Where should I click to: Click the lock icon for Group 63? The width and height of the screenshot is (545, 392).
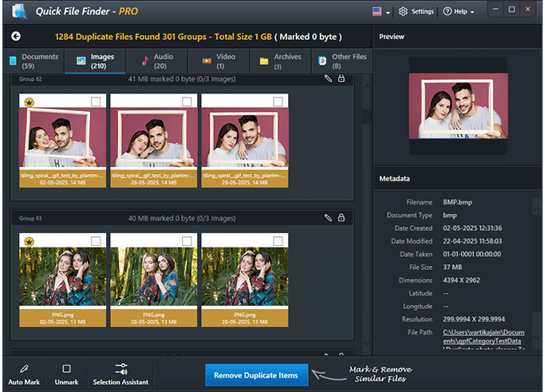tap(342, 217)
